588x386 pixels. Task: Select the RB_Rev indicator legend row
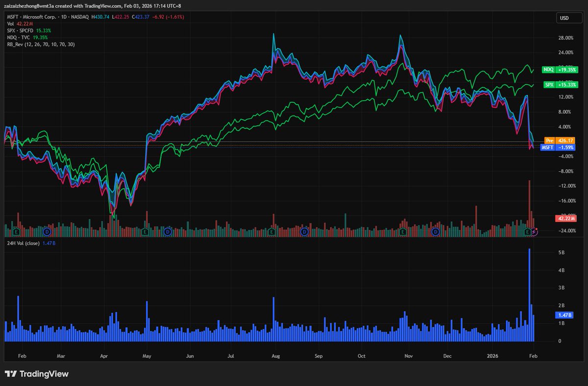(41, 44)
